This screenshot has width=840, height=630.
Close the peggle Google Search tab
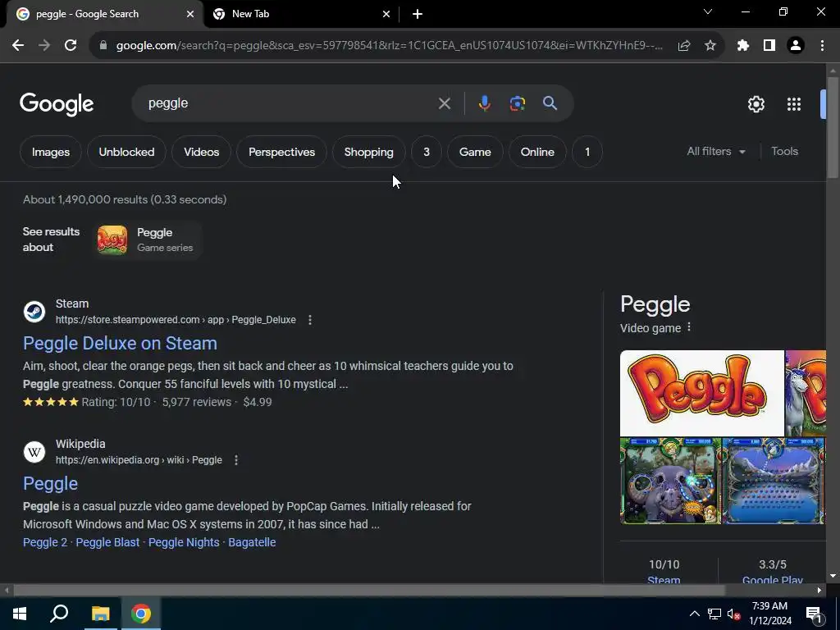[190, 14]
